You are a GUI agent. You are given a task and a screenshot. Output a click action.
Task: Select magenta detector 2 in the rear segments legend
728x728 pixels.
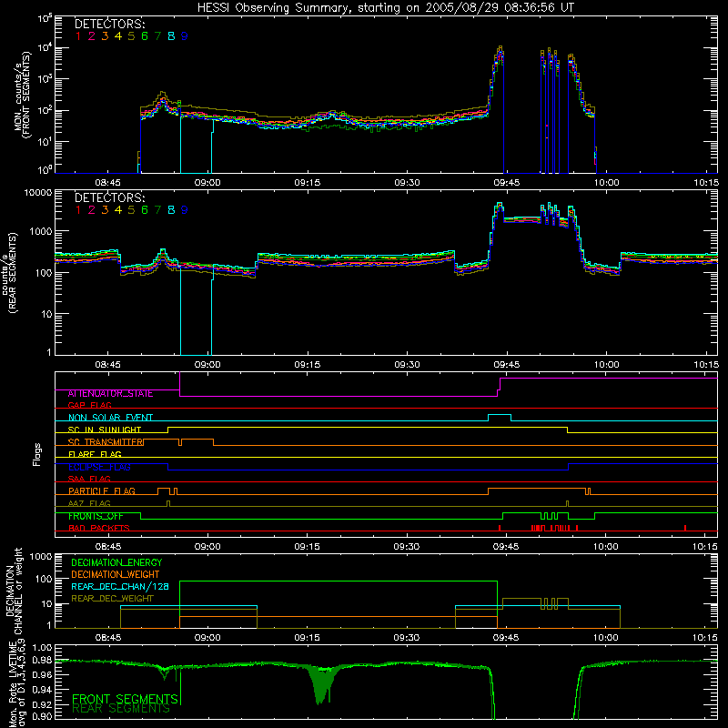pyautogui.click(x=92, y=210)
